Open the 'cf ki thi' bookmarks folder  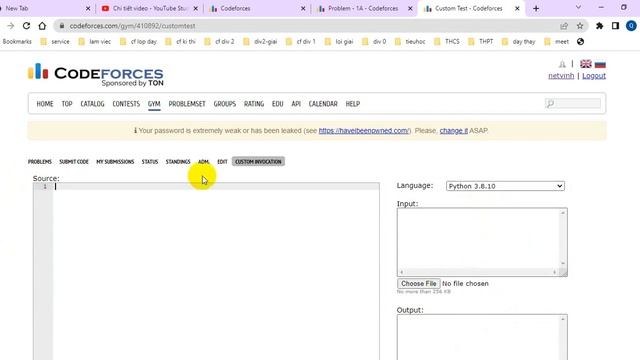click(x=180, y=42)
